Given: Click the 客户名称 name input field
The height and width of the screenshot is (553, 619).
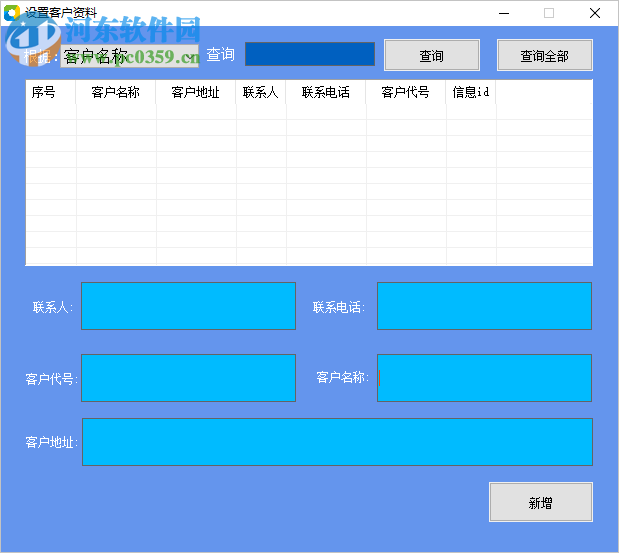Looking at the screenshot, I should (x=484, y=378).
